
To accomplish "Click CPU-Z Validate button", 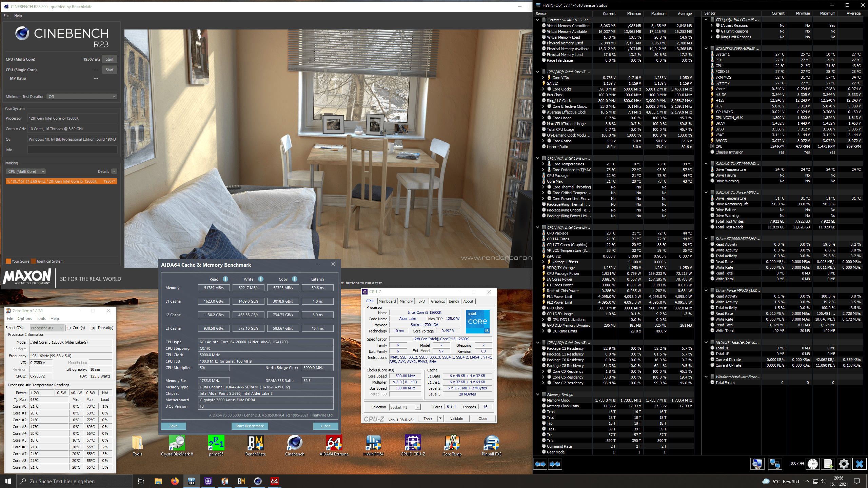I will (457, 419).
